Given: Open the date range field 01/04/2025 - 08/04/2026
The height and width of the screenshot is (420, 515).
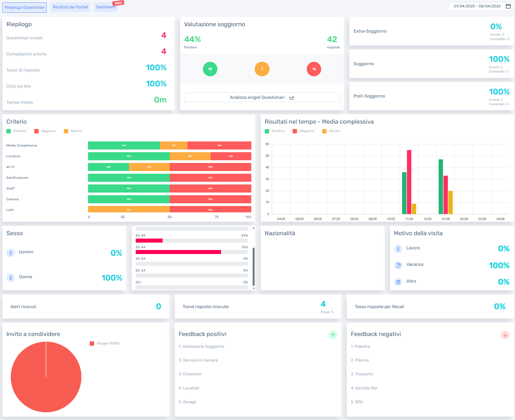Looking at the screenshot, I should [x=481, y=6].
